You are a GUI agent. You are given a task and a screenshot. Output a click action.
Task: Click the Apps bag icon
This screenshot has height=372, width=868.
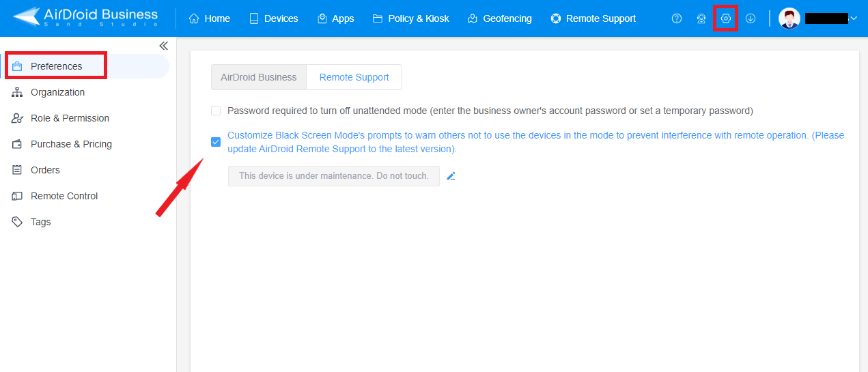pos(322,18)
